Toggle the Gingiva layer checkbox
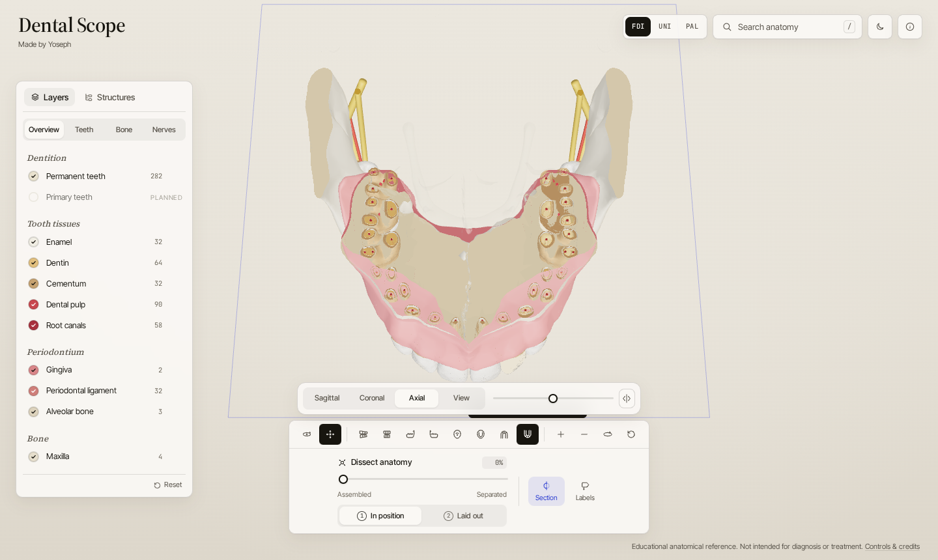Screen dimensions: 938x560 coord(34,370)
